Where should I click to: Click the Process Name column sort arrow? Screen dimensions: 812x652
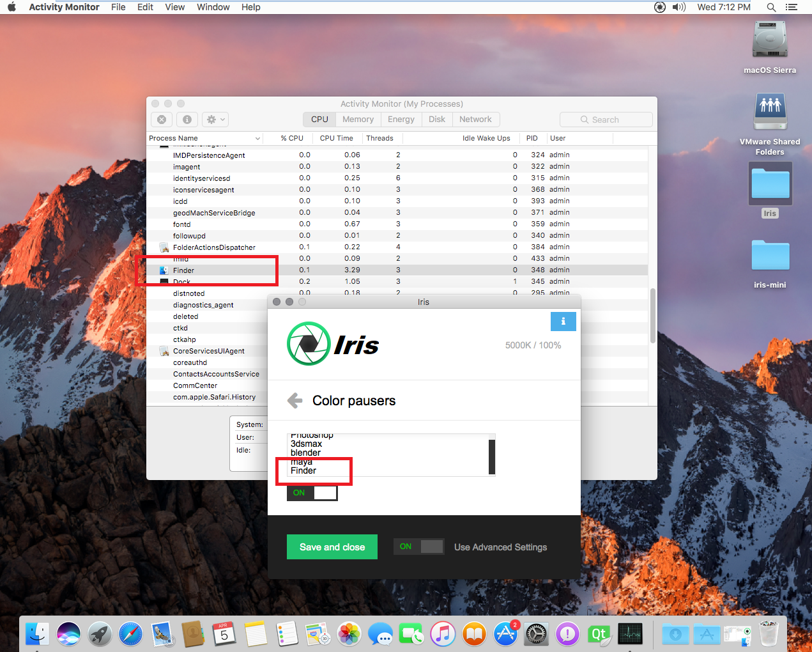point(257,138)
